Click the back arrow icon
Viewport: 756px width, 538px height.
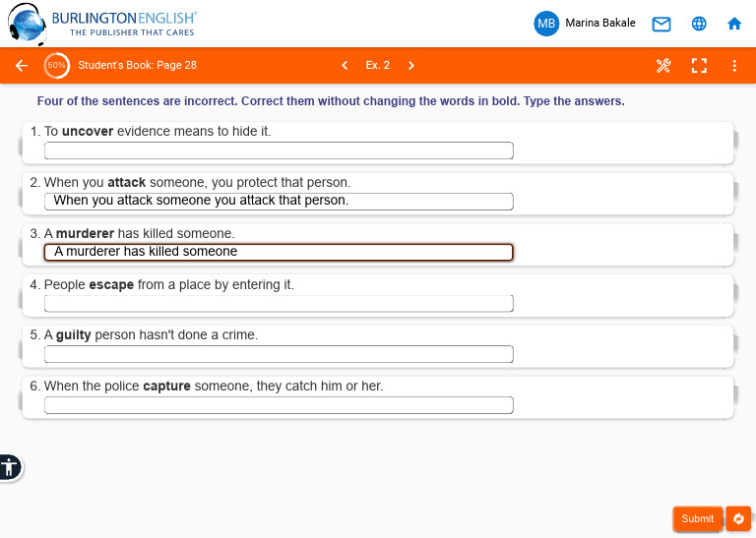coord(22,66)
